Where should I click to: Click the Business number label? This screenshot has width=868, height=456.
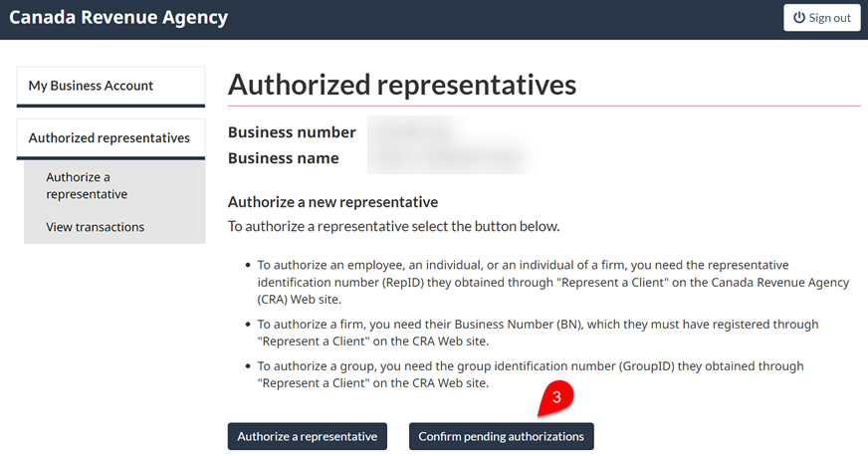pyautogui.click(x=292, y=132)
